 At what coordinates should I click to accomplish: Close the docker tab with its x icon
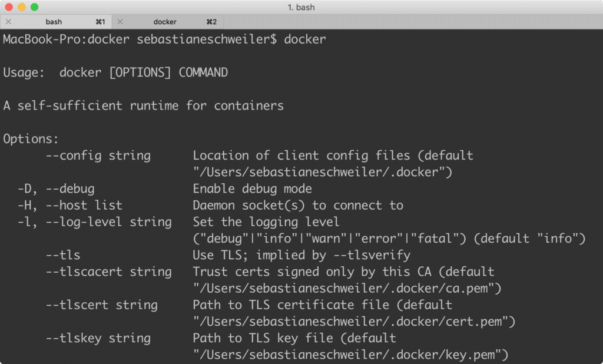(x=120, y=22)
